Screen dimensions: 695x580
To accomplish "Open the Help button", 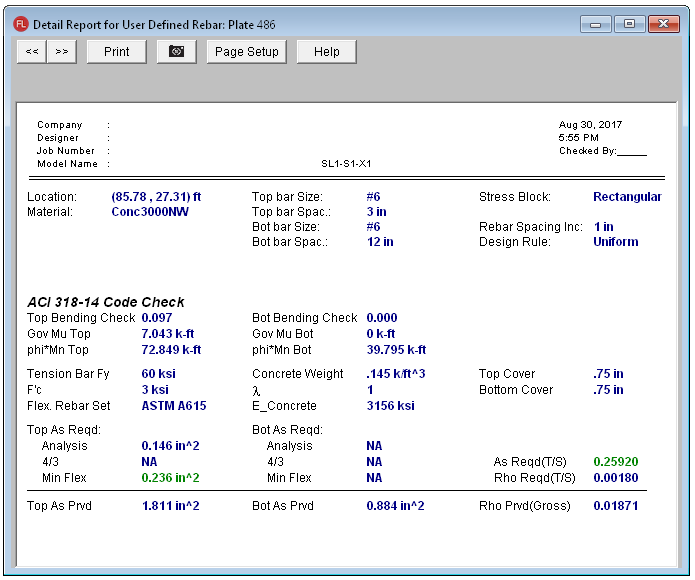I will pyautogui.click(x=326, y=52).
